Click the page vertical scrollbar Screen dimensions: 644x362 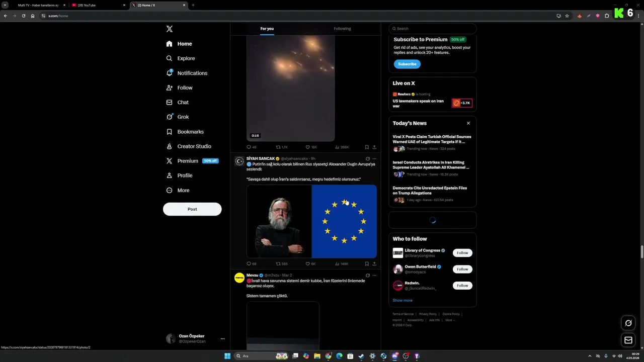pos(641,251)
